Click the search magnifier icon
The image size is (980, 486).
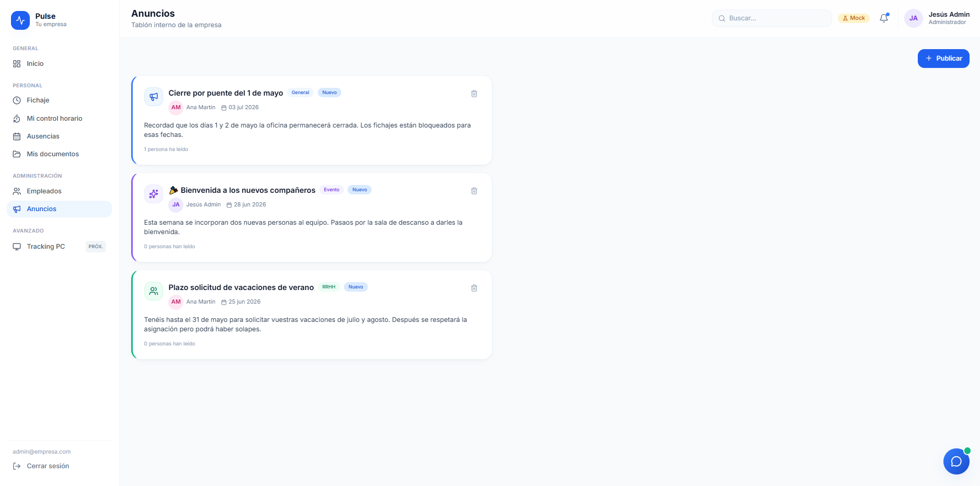722,18
